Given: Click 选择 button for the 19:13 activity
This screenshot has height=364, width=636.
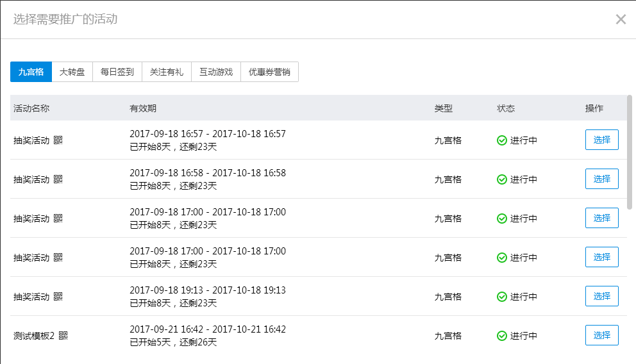Looking at the screenshot, I should point(601,296).
